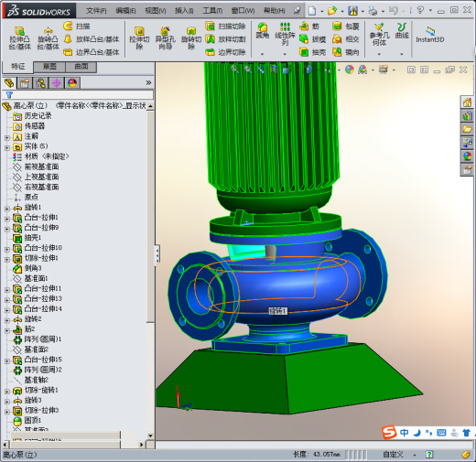
Task: Toggle the Sogou 中 input language mode
Action: [405, 433]
